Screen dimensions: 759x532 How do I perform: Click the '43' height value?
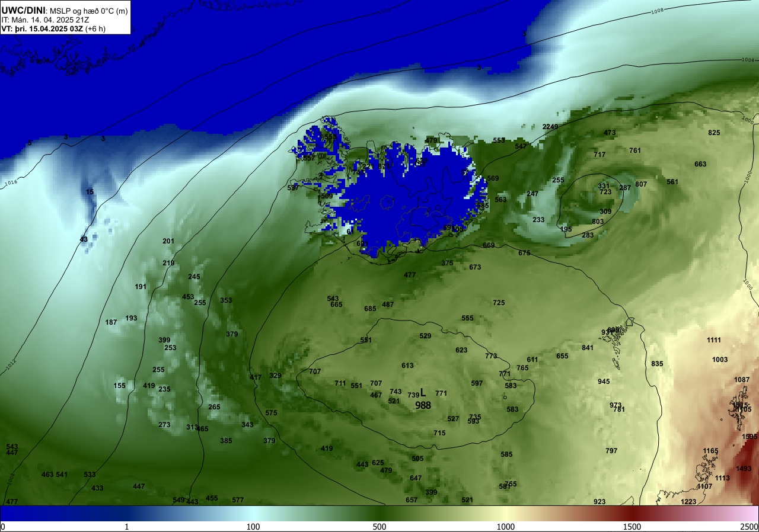tap(84, 239)
